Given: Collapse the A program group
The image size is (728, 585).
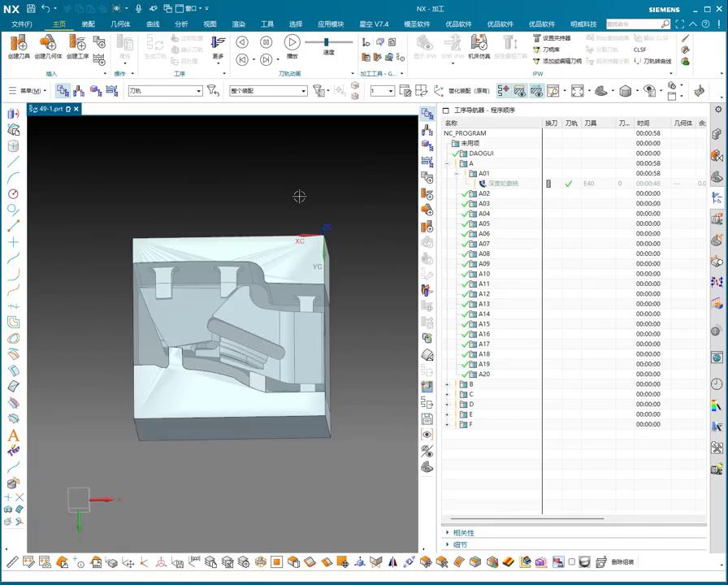Looking at the screenshot, I should pyautogui.click(x=447, y=163).
